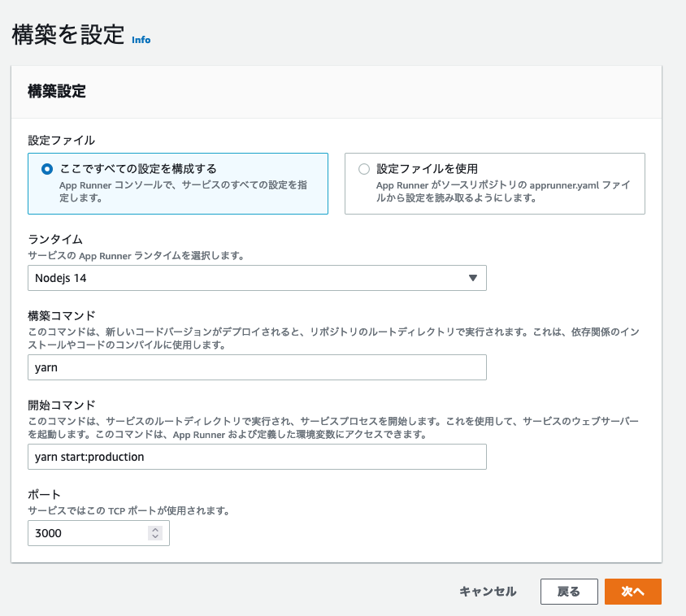Focus the 開始コマンド field with yarn start:production

[256, 457]
